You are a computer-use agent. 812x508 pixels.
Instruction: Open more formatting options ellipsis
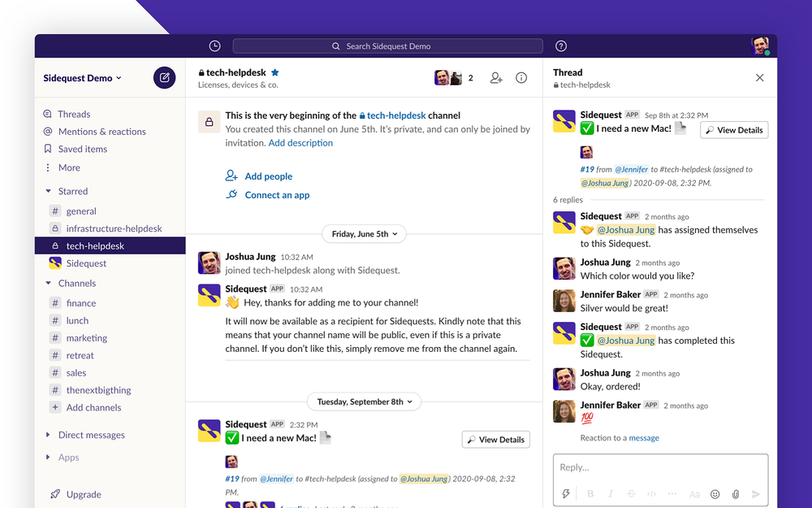coord(672,494)
